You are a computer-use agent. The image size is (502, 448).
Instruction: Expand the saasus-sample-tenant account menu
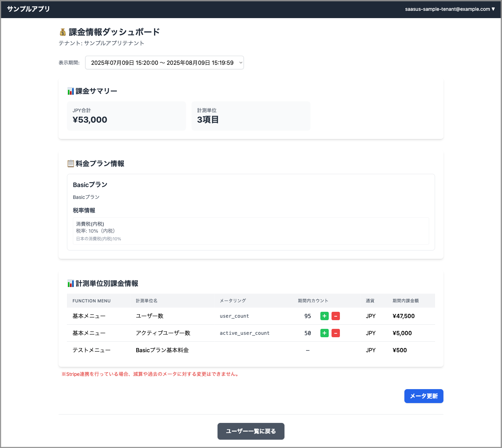450,9
